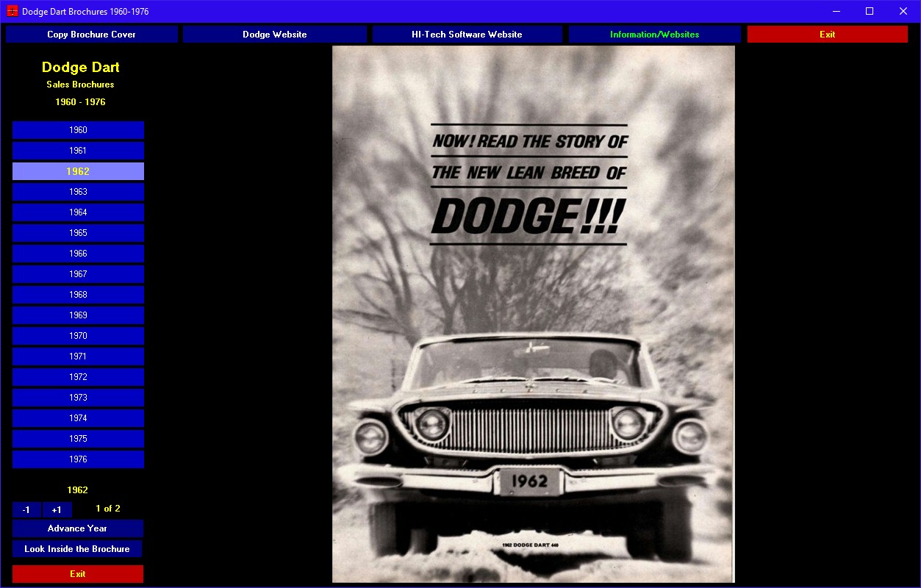This screenshot has width=921, height=588.
Task: Go forward one with +1 button
Action: (x=57, y=510)
